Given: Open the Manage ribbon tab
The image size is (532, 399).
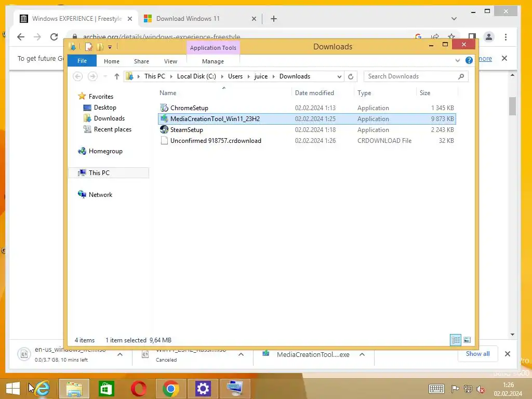Looking at the screenshot, I should coord(212,61).
